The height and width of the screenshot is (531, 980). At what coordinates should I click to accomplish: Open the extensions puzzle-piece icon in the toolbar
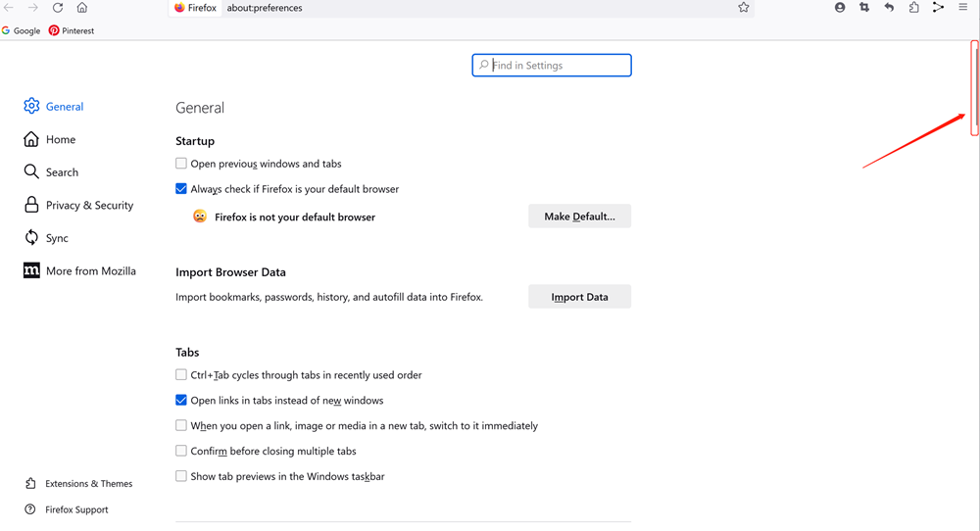(913, 8)
